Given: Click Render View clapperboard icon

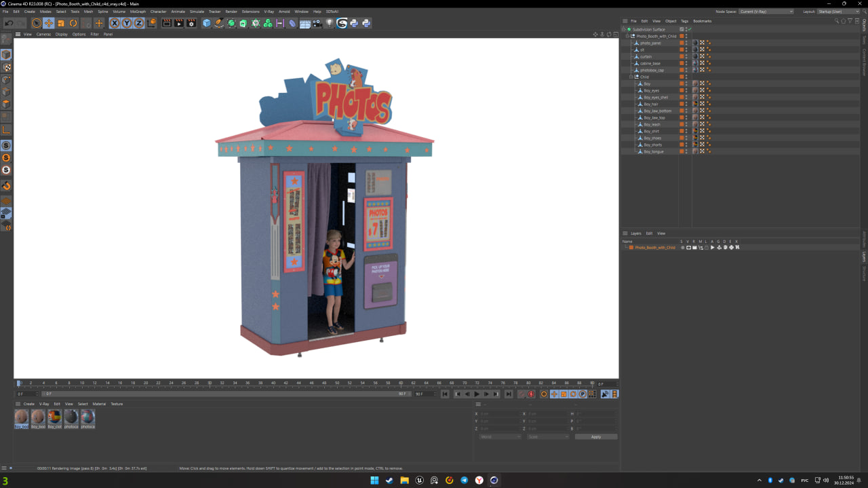Looking at the screenshot, I should [167, 23].
